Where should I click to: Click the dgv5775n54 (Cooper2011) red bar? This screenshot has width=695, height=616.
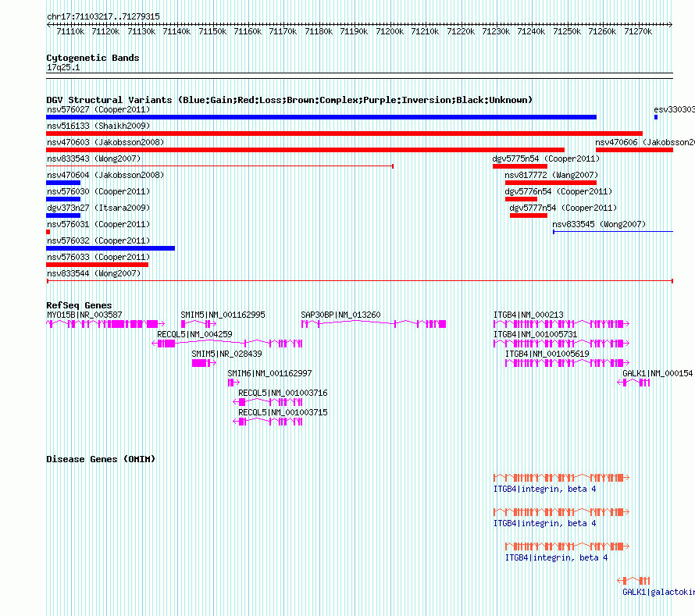pyautogui.click(x=520, y=166)
